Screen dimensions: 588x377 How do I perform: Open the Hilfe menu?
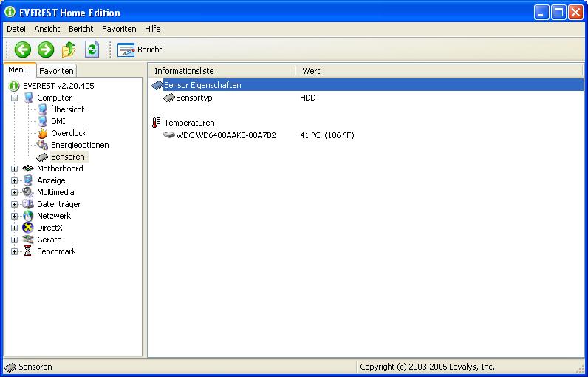pyautogui.click(x=153, y=29)
